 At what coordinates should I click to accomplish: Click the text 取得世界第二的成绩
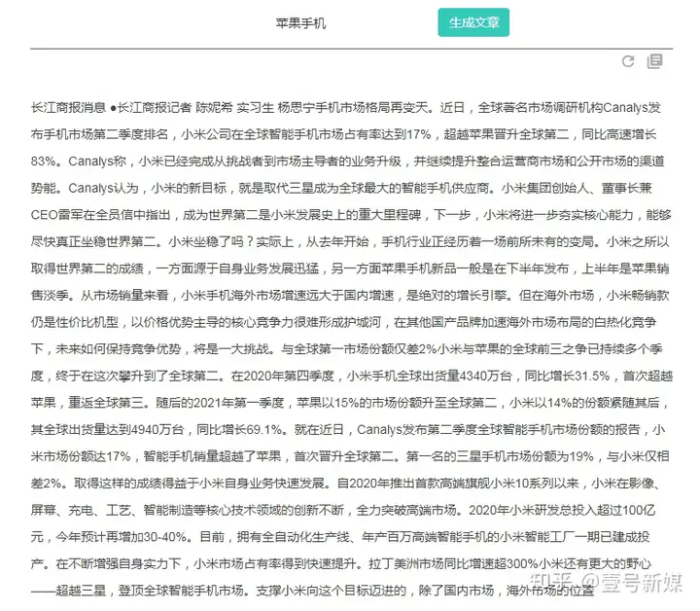pos(87,269)
